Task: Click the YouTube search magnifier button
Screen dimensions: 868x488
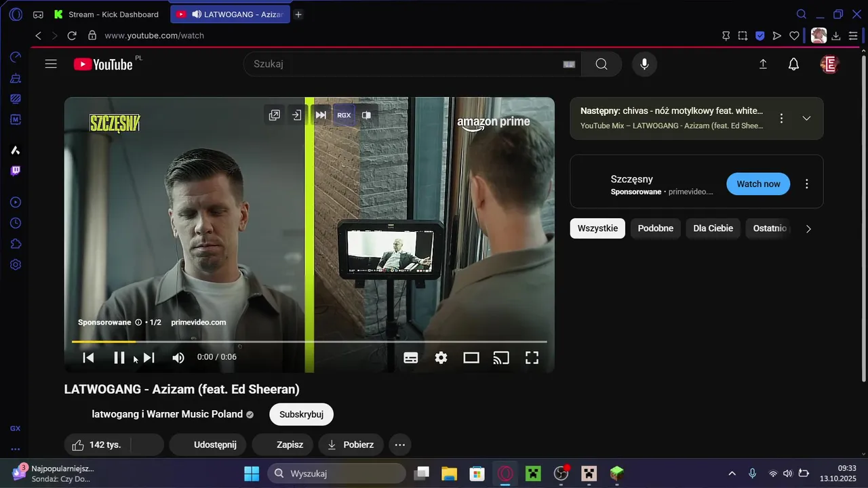Action: 601,64
